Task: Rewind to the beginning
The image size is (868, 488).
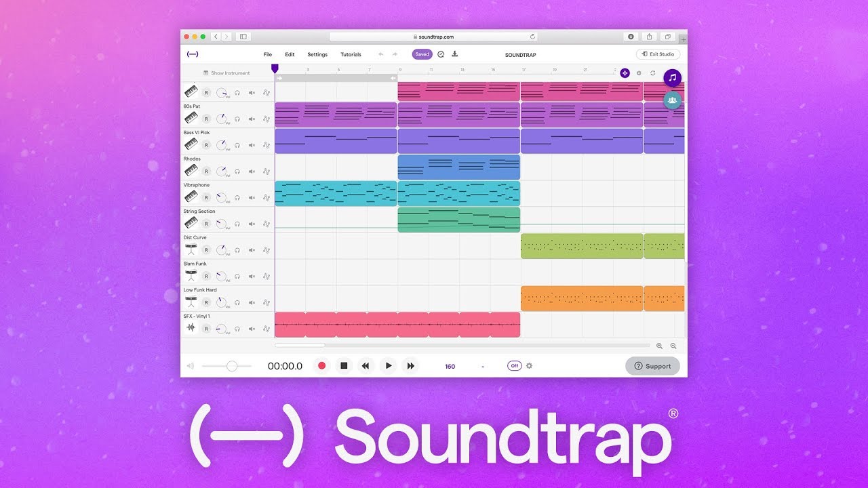Action: [x=366, y=365]
